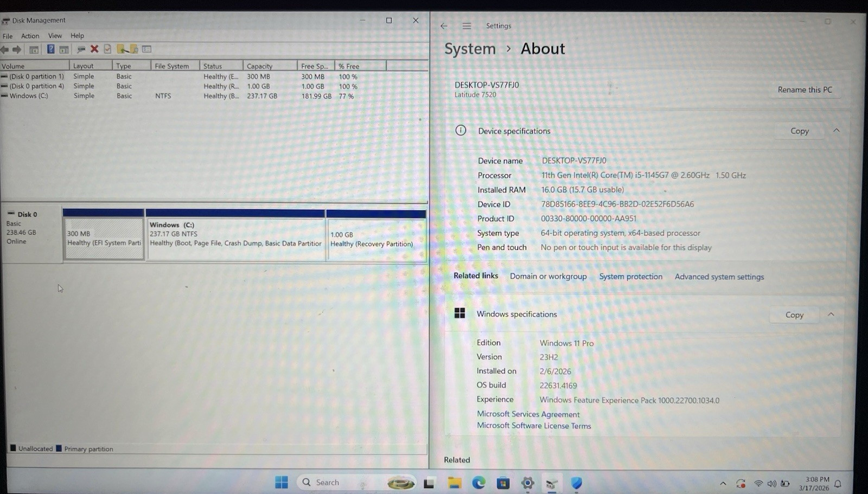Open the View menu in Disk Management
Screen dimensions: 868x494
tap(55, 36)
